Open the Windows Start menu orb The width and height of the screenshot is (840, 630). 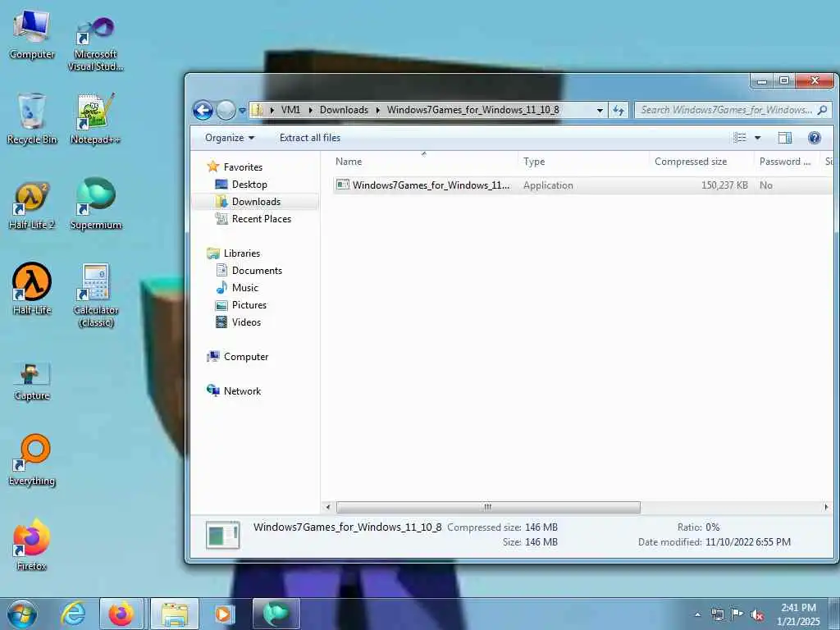click(x=22, y=614)
